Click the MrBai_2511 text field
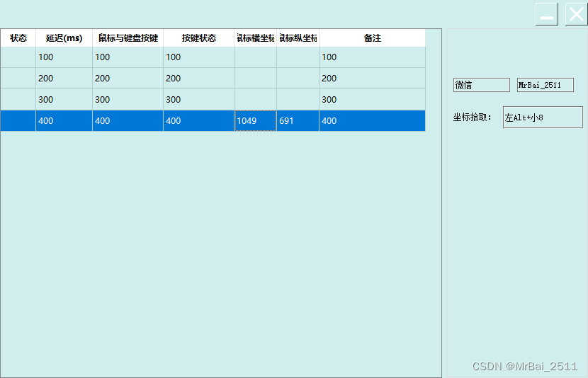Image resolution: width=588 pixels, height=378 pixels. [x=545, y=85]
